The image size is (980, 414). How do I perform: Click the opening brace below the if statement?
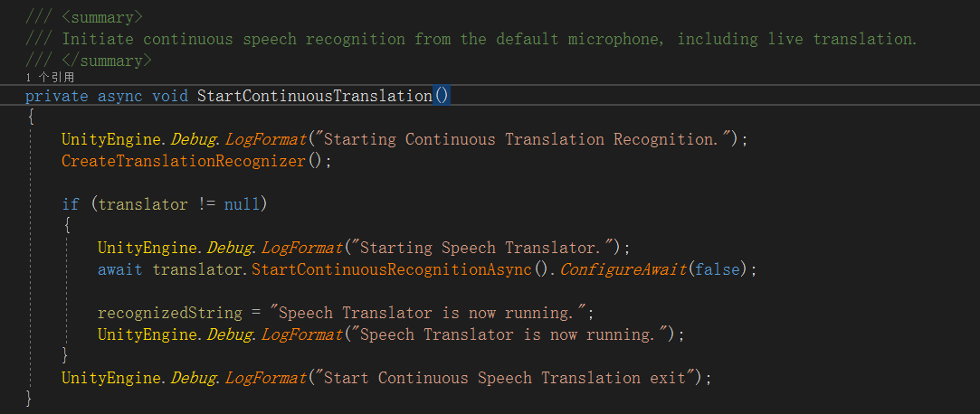tap(66, 226)
